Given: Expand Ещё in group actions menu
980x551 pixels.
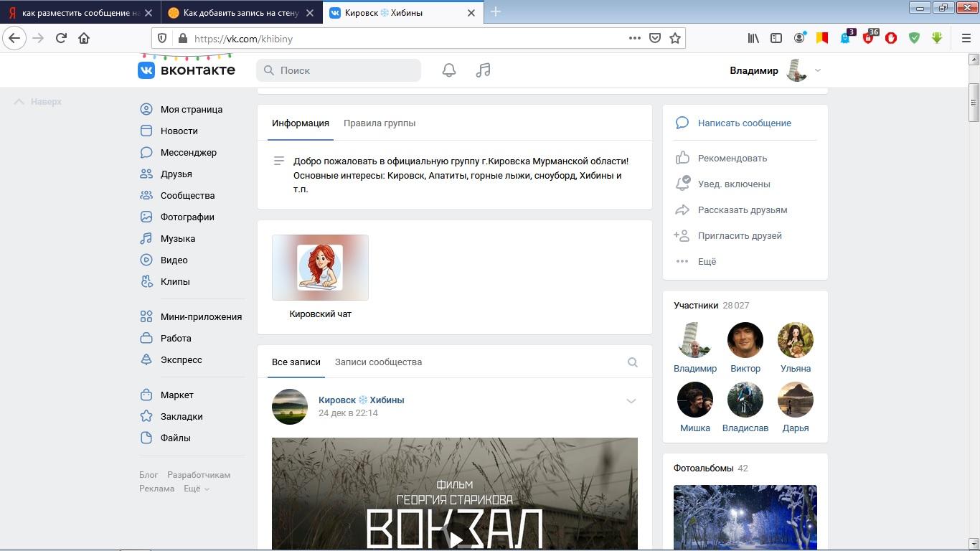Looking at the screenshot, I should pyautogui.click(x=696, y=261).
